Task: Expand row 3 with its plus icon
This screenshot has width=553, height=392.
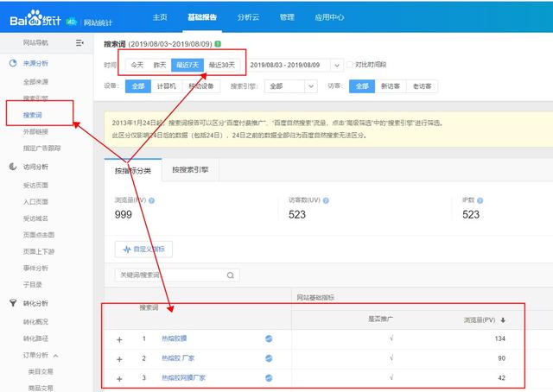Action: pos(119,379)
